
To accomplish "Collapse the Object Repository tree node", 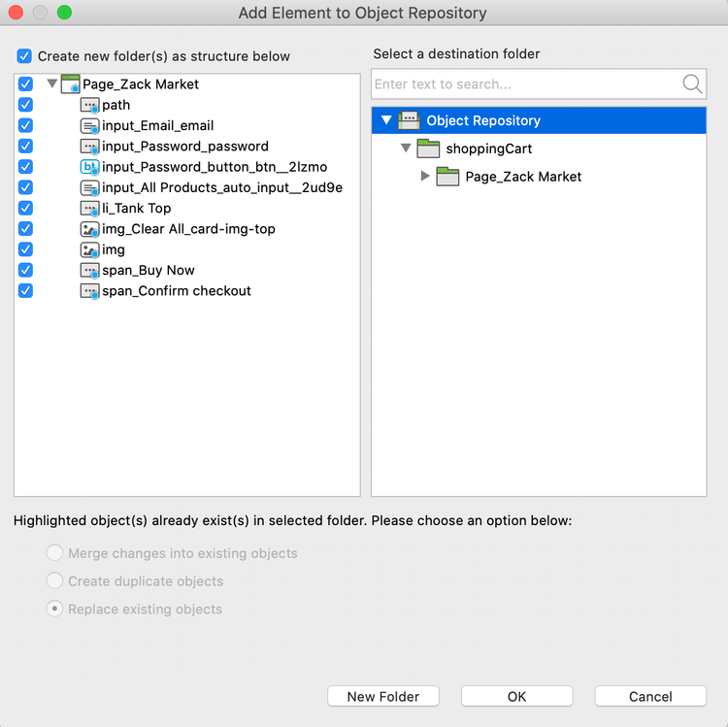I will tap(386, 121).
